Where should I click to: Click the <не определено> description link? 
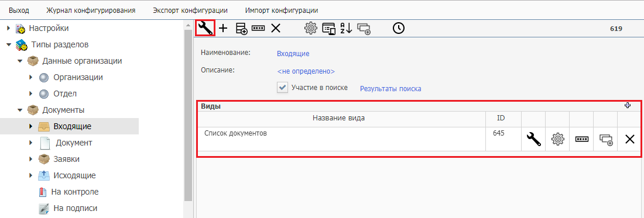(x=306, y=71)
